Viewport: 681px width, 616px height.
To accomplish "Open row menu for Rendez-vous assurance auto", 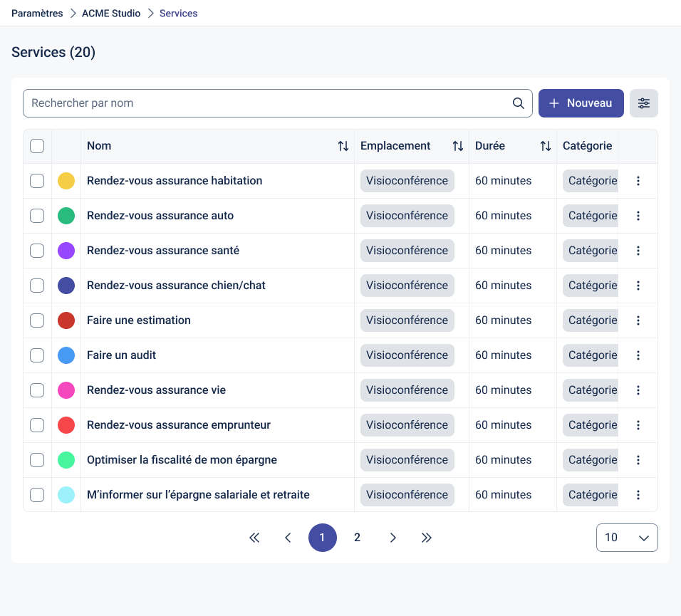I will [638, 216].
